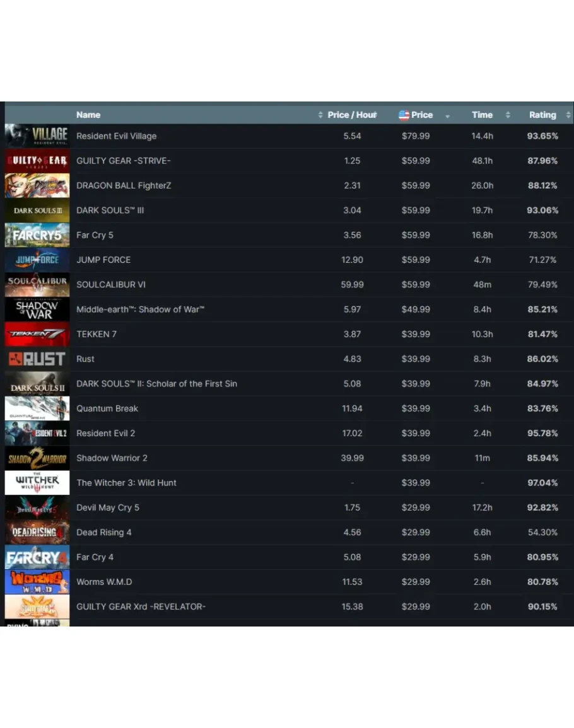Open the DARK SOULS III title link
The height and width of the screenshot is (728, 574).
[110, 210]
